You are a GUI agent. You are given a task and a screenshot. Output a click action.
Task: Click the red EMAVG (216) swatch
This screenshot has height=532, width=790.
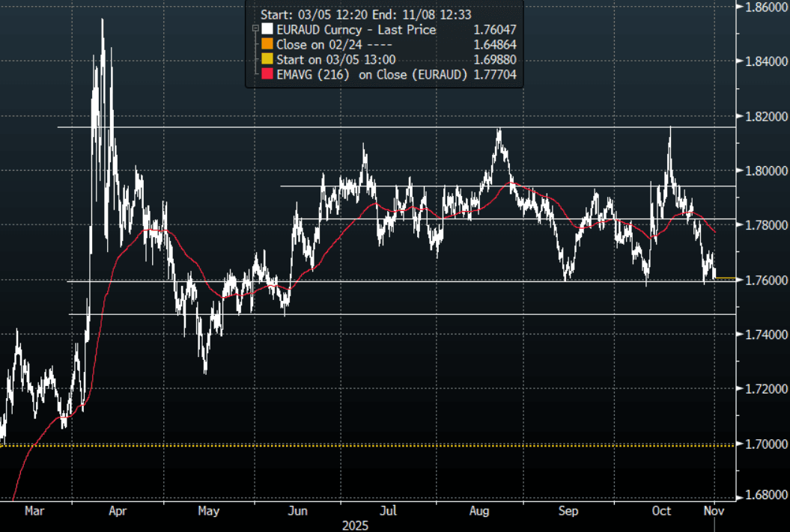[x=267, y=75]
